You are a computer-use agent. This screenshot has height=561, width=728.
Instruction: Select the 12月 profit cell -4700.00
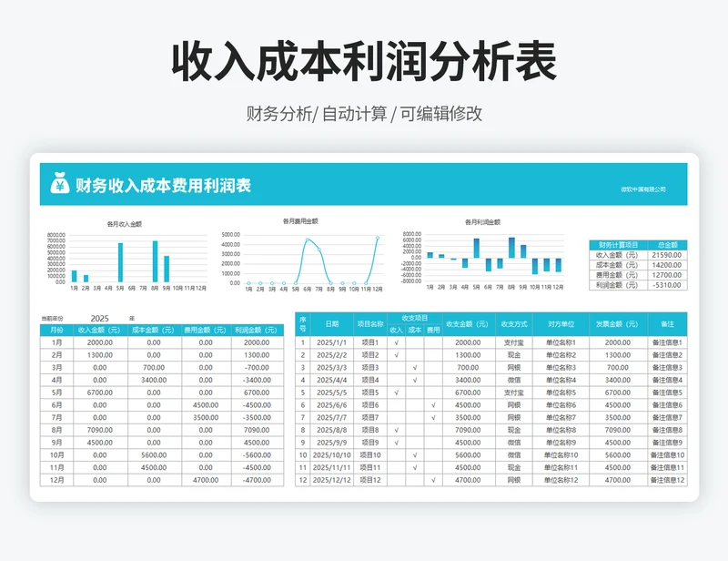(257, 480)
